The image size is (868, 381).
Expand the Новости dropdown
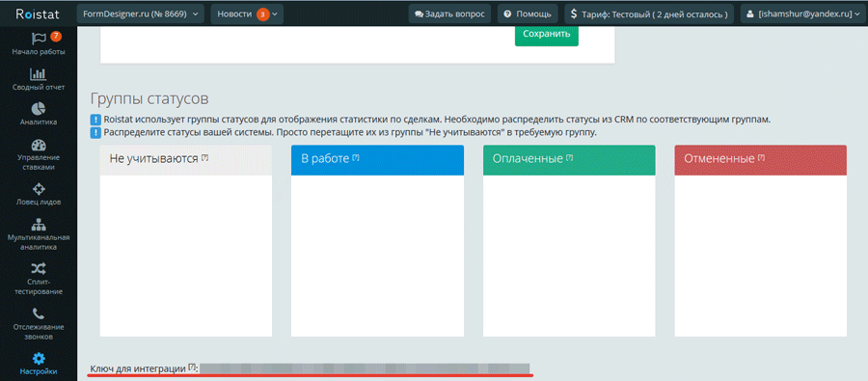(x=247, y=14)
